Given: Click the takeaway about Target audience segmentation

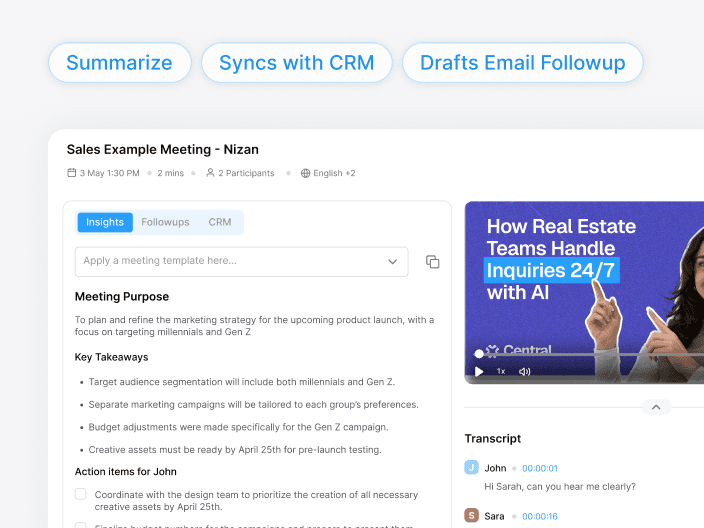Looking at the screenshot, I should (x=242, y=382).
